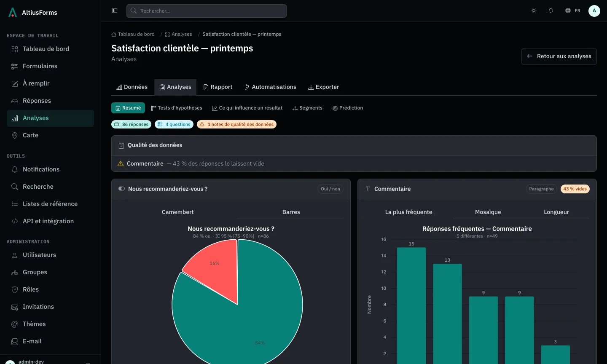Open Réponses in sidebar
The image size is (607, 364).
(50, 101)
